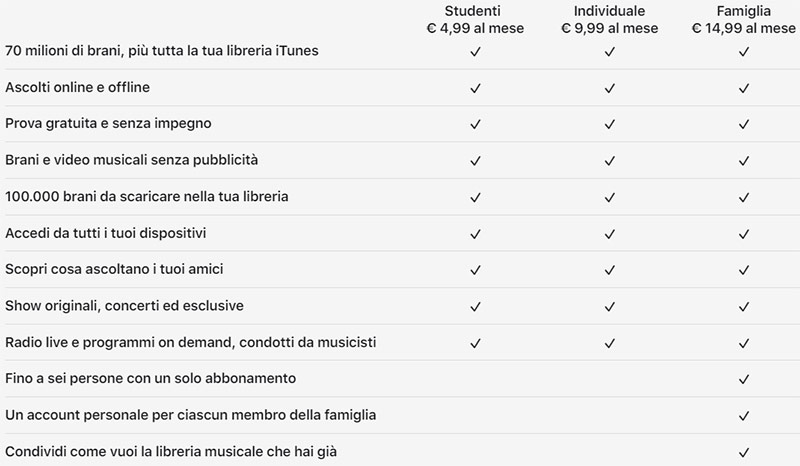
Task: Click 'Fino a sei persone con un solo abbonamento'
Action: (x=151, y=378)
